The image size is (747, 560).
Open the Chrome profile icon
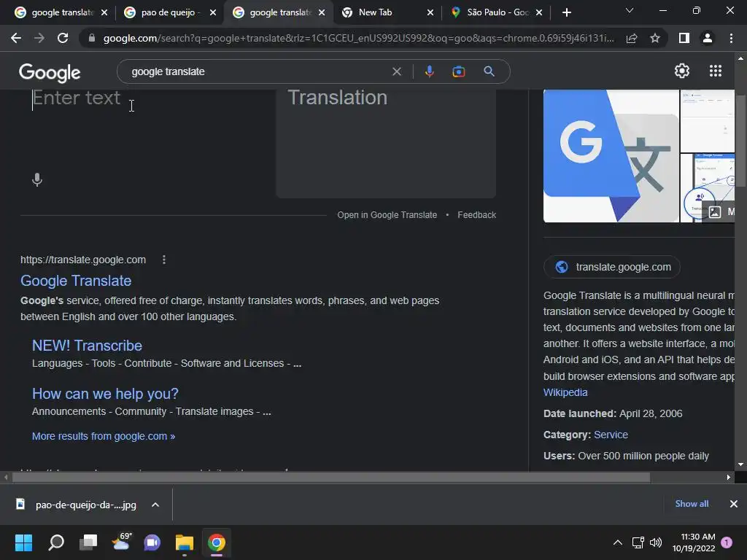point(708,38)
